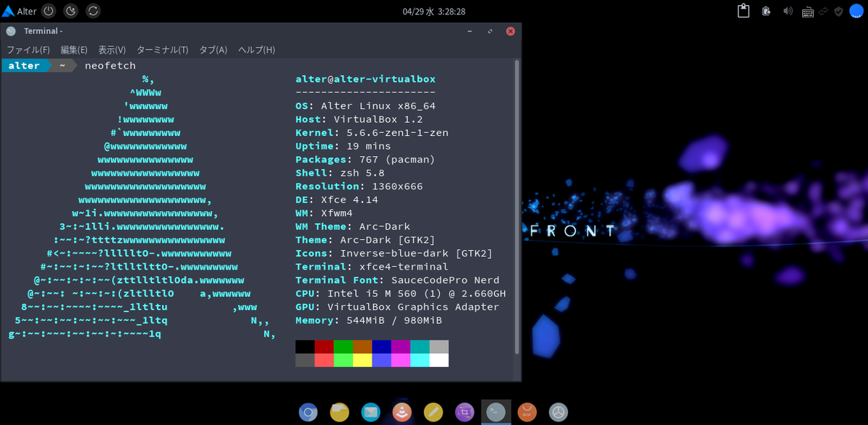Click the moon suspend icon in the panel
This screenshot has width=868, height=425.
pos(71,11)
